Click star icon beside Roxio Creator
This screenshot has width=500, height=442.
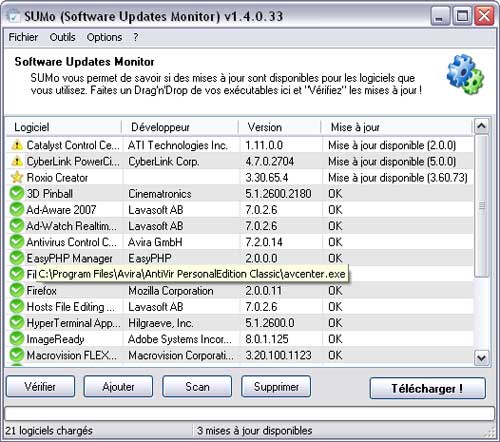tap(17, 177)
